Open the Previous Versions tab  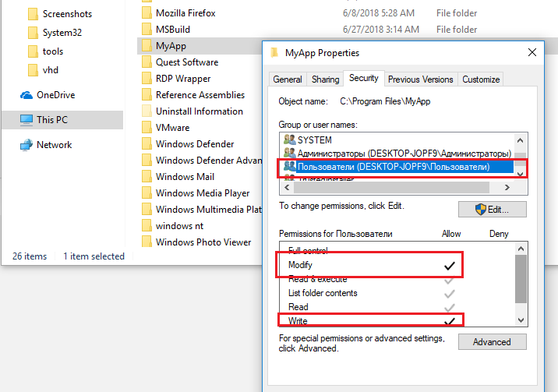point(420,79)
